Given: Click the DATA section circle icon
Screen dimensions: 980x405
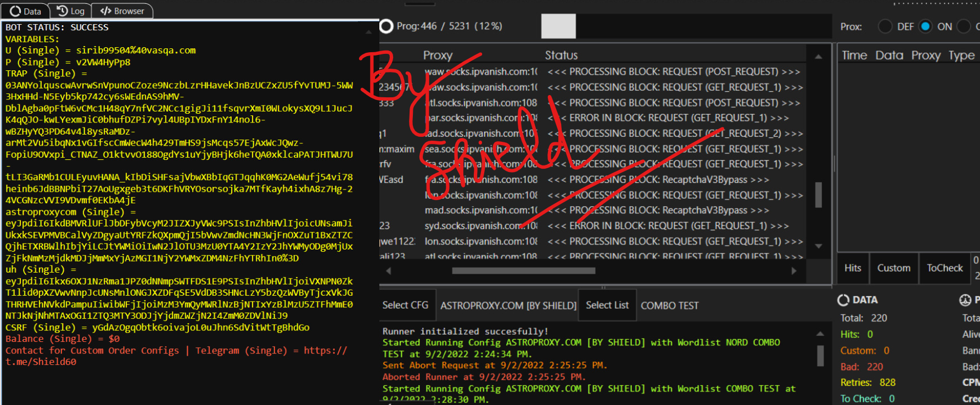Looking at the screenshot, I should [843, 300].
